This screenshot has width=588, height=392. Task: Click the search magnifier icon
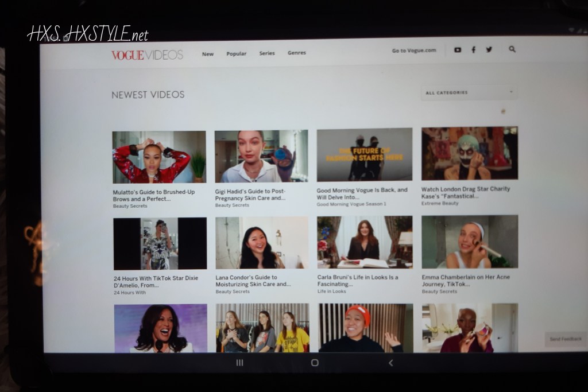(512, 49)
